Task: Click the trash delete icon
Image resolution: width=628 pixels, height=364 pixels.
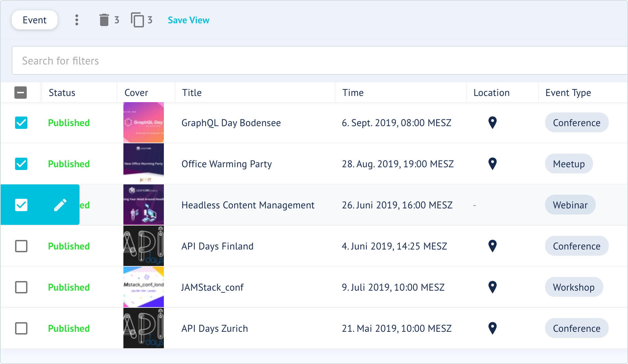Action: coord(104,20)
